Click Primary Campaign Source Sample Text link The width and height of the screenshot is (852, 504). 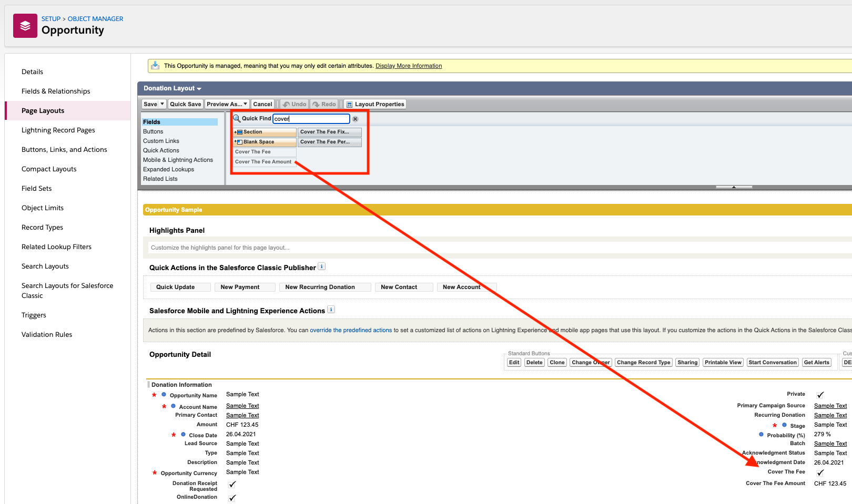(x=830, y=406)
